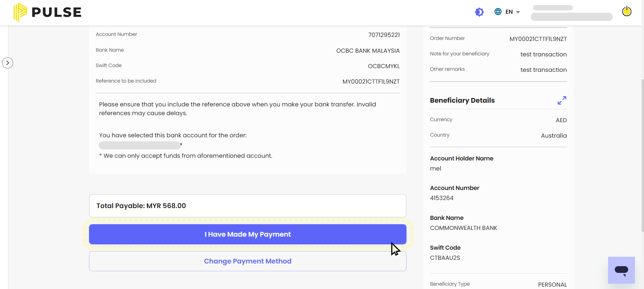The width and height of the screenshot is (644, 289).
Task: Click the Order Number value in summary
Action: tap(538, 39)
